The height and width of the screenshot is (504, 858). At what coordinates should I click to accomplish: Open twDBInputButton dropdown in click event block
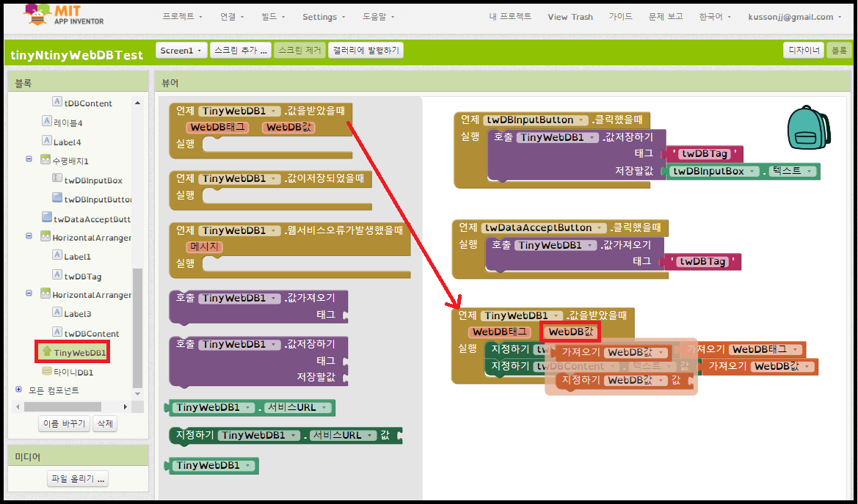pos(536,120)
